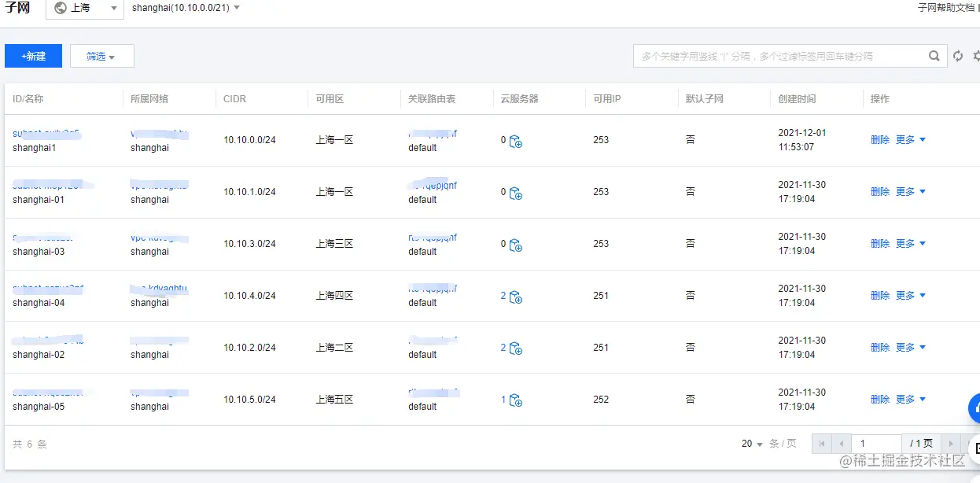The height and width of the screenshot is (483, 980).
Task: Click the +新建 button
Action: [x=33, y=56]
